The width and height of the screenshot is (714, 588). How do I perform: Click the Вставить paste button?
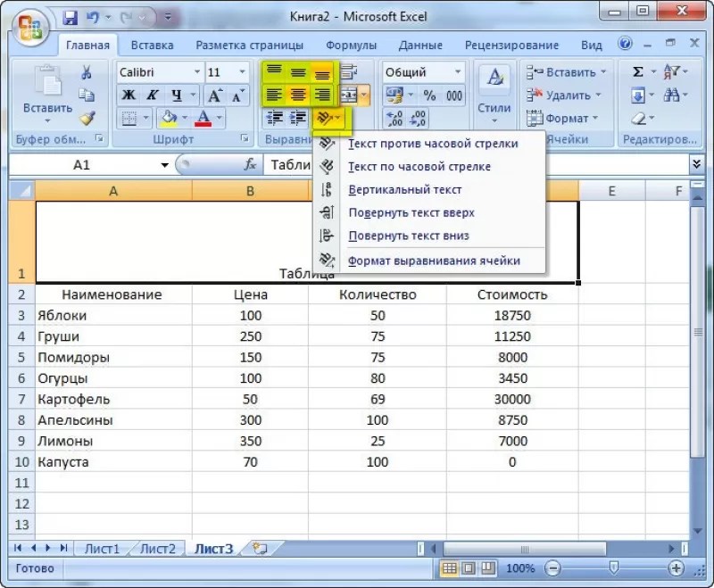48,95
